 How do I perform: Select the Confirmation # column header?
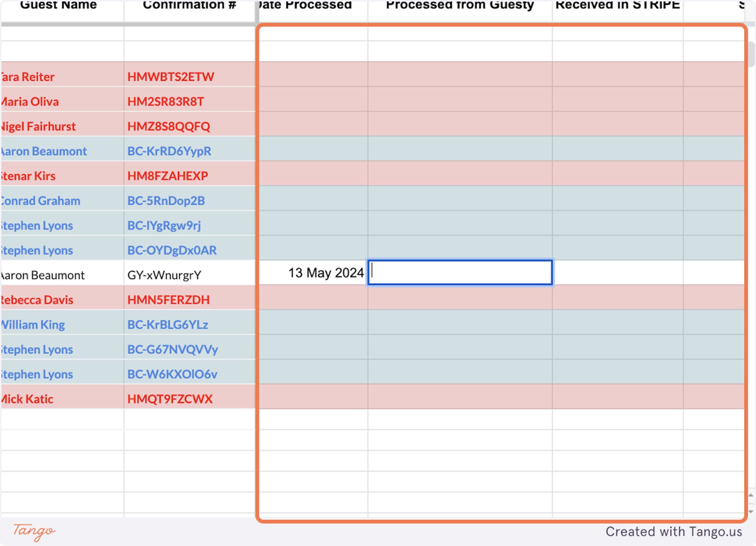coord(189,6)
